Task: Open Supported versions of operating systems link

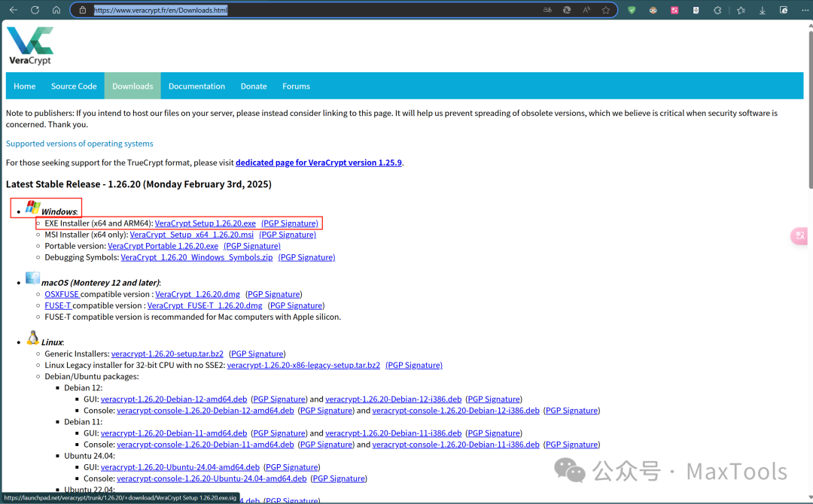Action: click(79, 144)
